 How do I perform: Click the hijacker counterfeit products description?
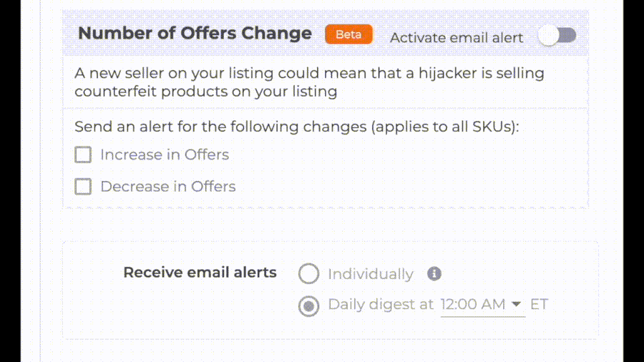(x=309, y=82)
